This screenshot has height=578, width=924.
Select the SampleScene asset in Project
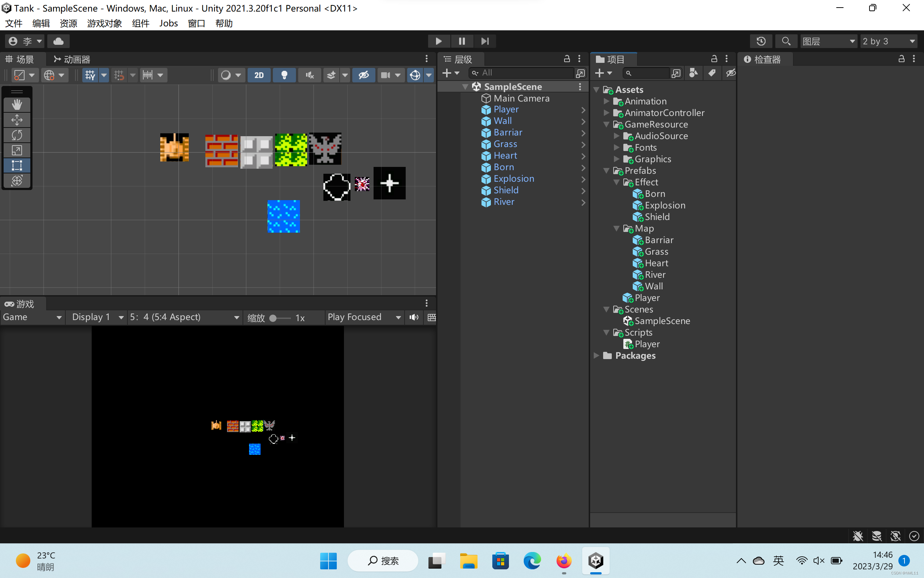point(662,321)
